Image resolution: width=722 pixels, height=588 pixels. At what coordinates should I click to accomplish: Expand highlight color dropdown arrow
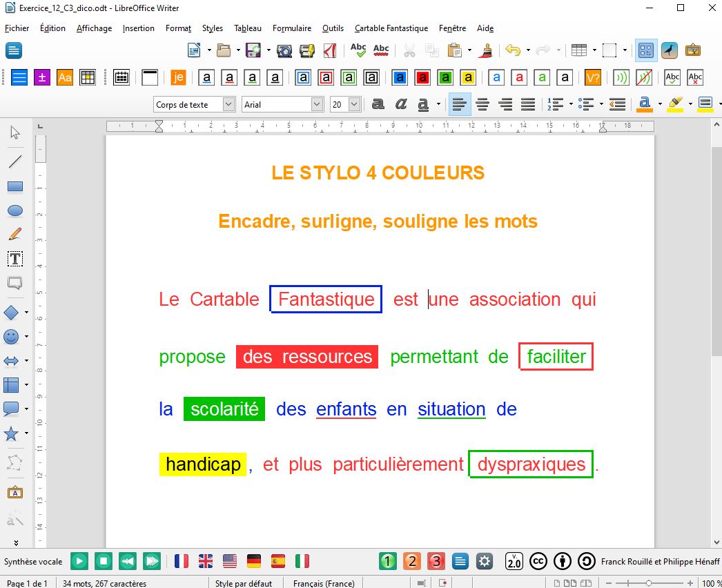click(x=690, y=104)
